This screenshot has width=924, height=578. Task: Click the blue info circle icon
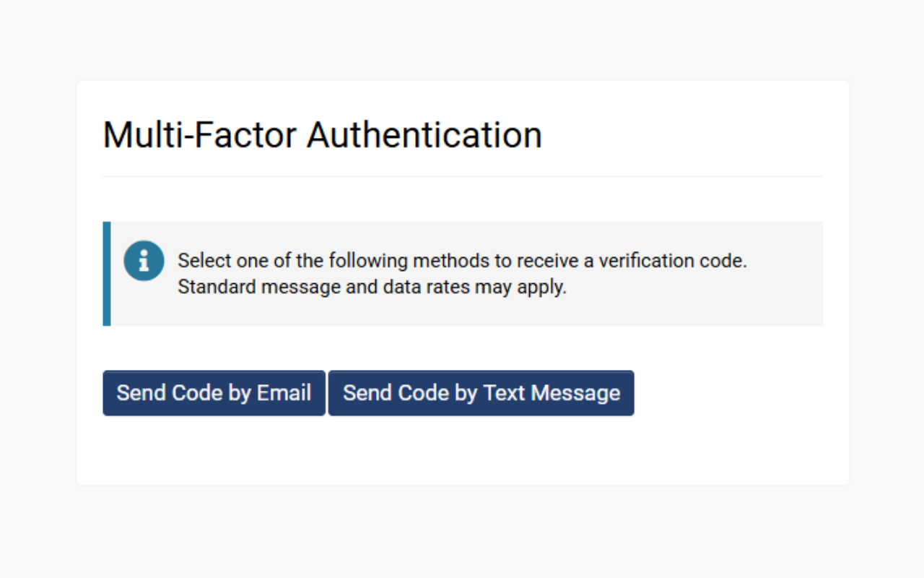[x=144, y=261]
